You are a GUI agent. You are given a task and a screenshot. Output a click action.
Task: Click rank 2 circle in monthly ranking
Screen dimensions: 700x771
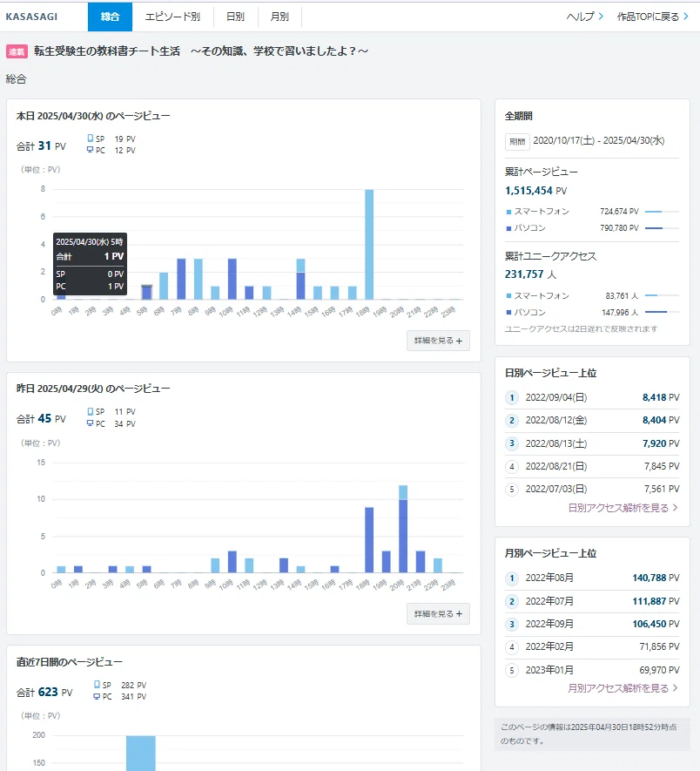(x=512, y=601)
